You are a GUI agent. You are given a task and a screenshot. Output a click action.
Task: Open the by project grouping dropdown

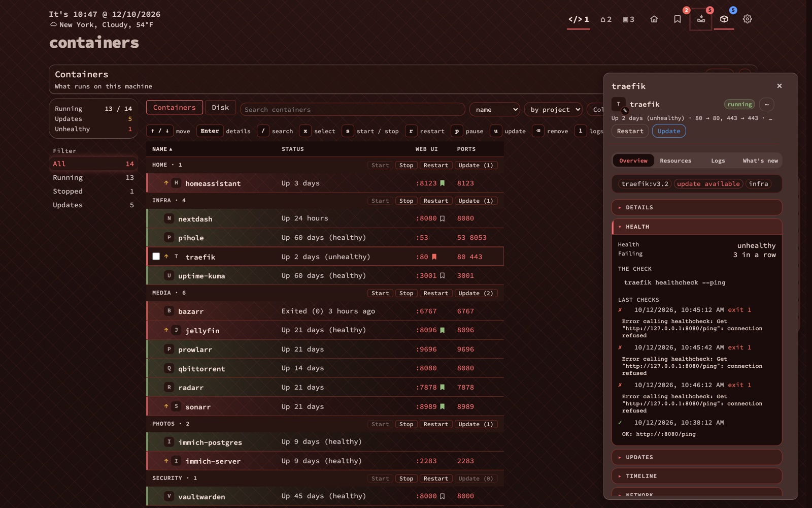(553, 110)
